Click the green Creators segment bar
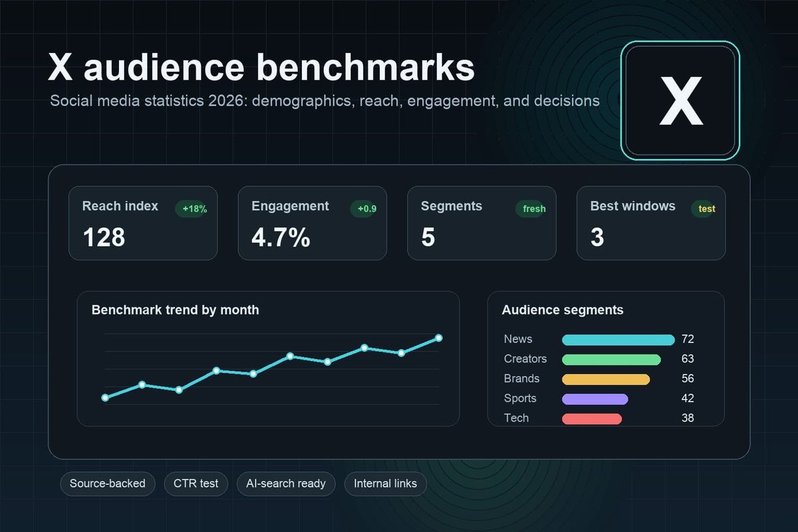The image size is (798, 532). coord(612,360)
